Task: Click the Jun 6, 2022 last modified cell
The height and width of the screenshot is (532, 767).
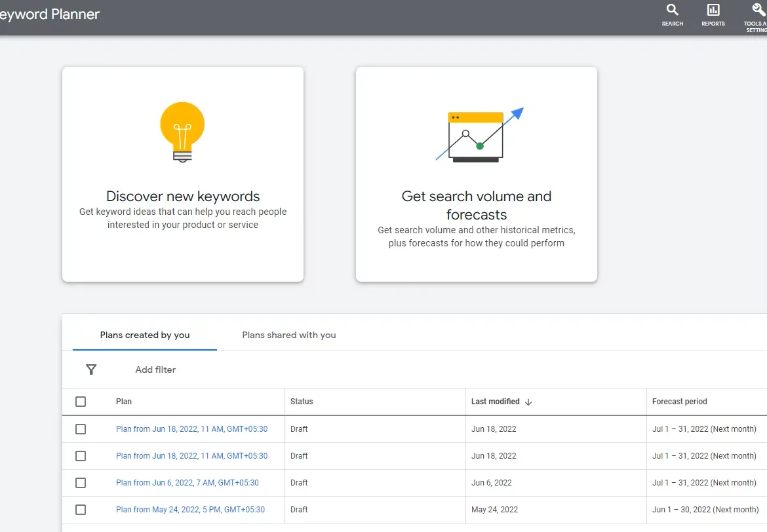Action: click(492, 483)
